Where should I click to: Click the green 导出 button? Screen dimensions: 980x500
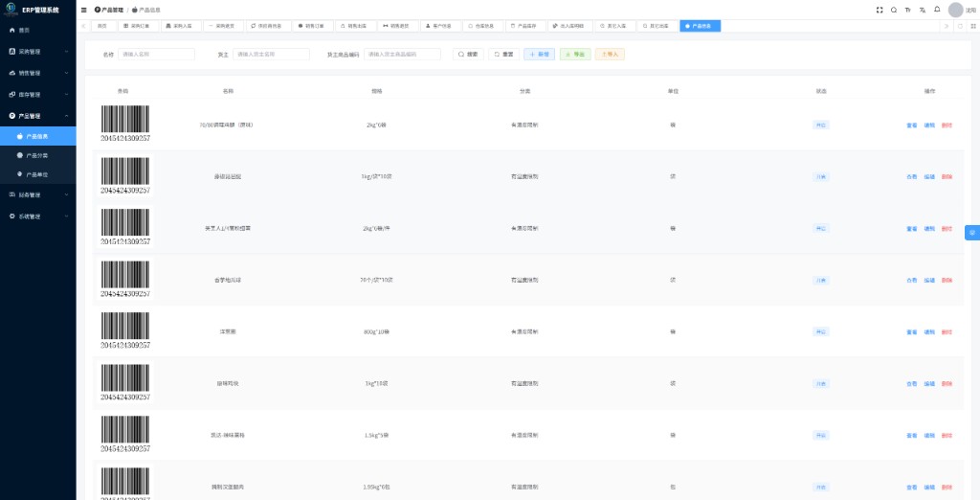tap(575, 55)
